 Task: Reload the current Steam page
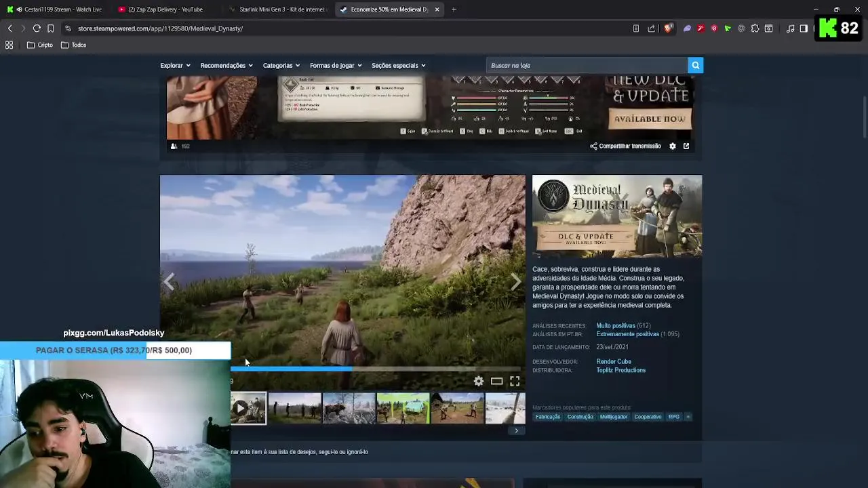point(37,28)
